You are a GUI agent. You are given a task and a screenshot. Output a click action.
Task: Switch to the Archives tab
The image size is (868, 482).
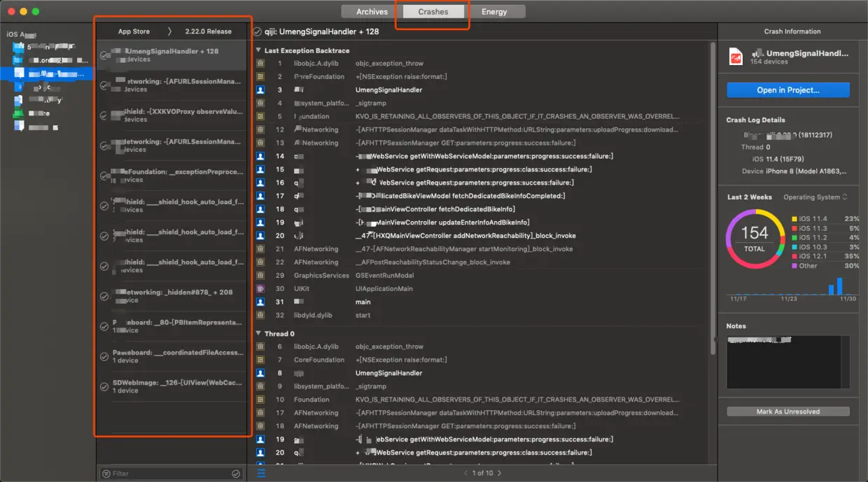click(372, 11)
